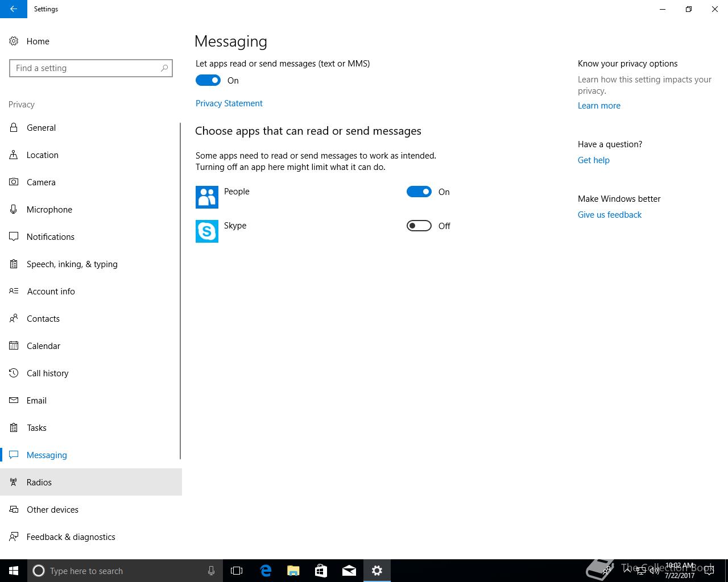Open the Mail app from the taskbar
Image resolution: width=728 pixels, height=582 pixels.
click(349, 571)
